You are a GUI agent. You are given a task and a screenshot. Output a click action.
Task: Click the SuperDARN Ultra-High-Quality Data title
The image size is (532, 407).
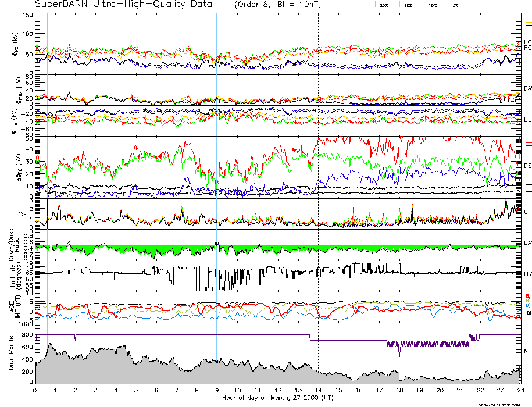tap(124, 5)
